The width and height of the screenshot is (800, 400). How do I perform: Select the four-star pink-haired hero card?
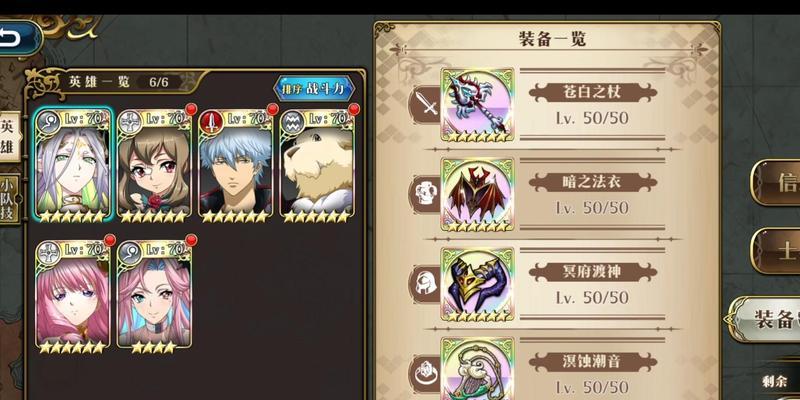coord(154,296)
